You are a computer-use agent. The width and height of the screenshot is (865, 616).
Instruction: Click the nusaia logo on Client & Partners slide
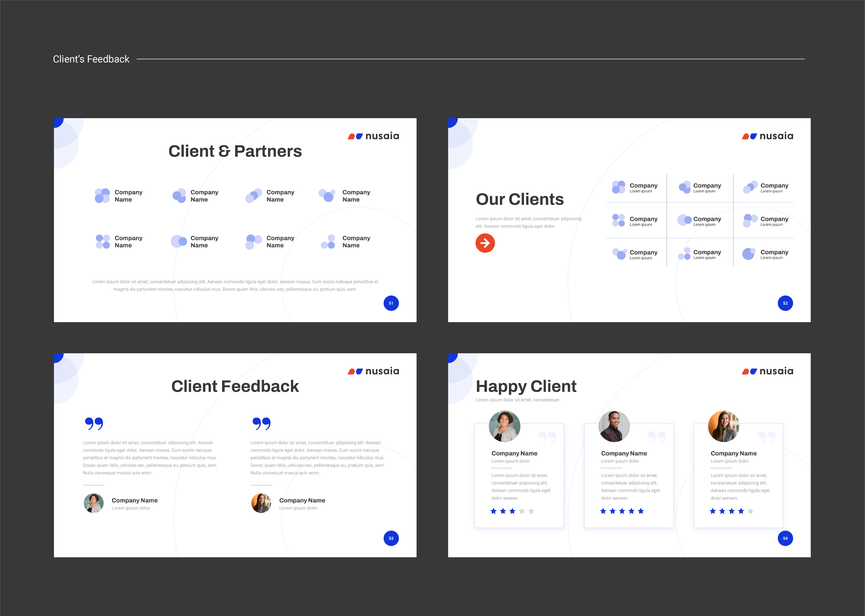374,136
